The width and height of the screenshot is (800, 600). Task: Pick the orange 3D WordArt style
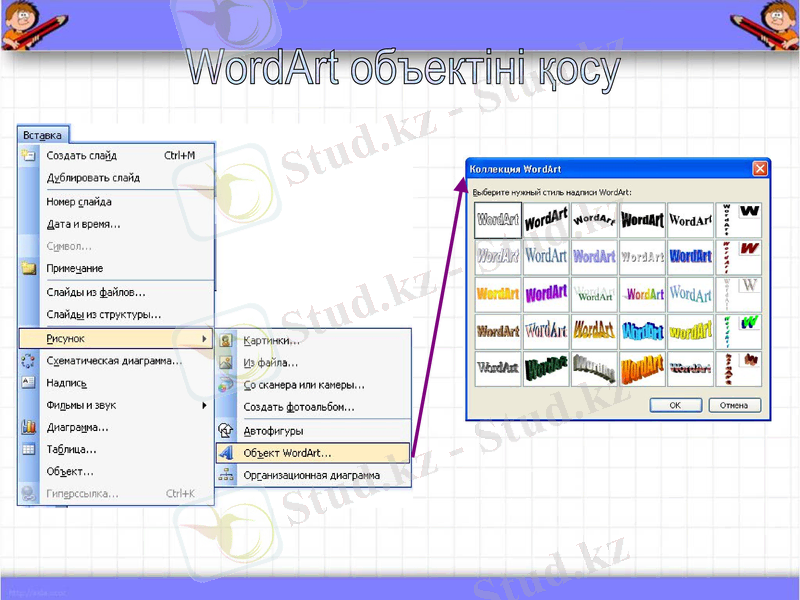click(x=642, y=368)
